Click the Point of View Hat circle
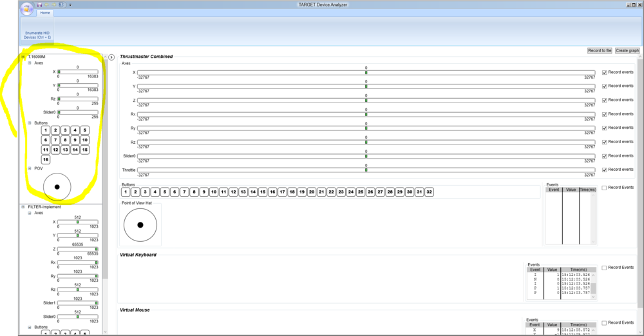 (x=140, y=225)
